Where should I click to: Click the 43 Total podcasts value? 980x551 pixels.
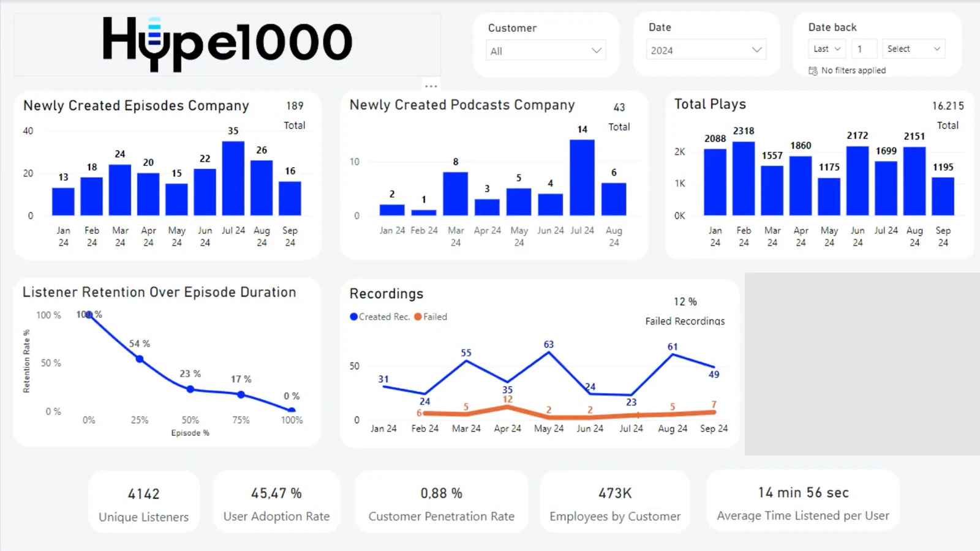[x=619, y=107]
